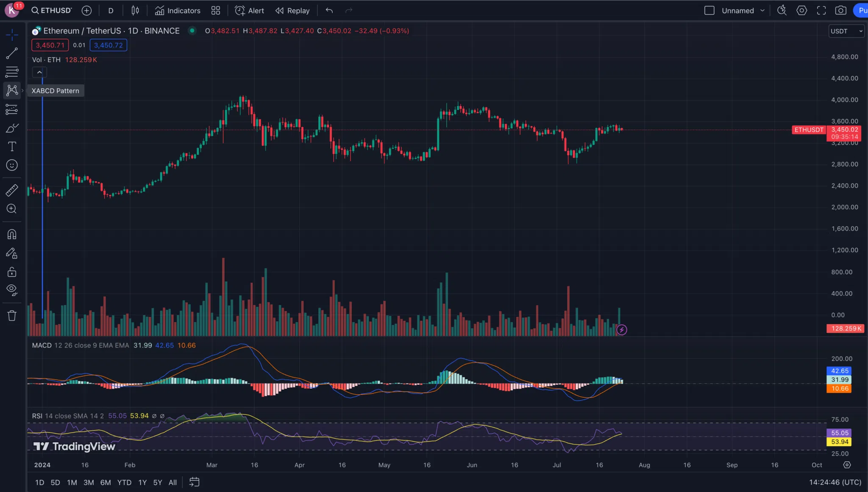This screenshot has height=492, width=868.
Task: Open the forecasting and measurement tools
Action: [12, 109]
